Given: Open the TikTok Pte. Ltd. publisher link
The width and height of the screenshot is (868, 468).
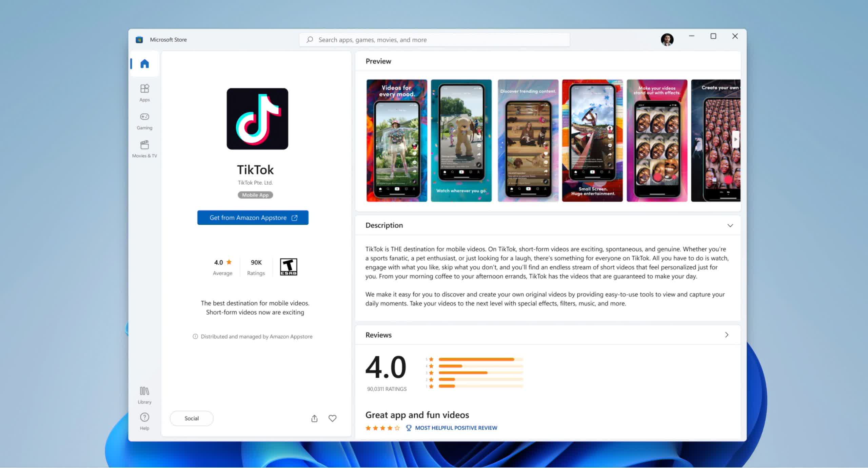Looking at the screenshot, I should 255,183.
